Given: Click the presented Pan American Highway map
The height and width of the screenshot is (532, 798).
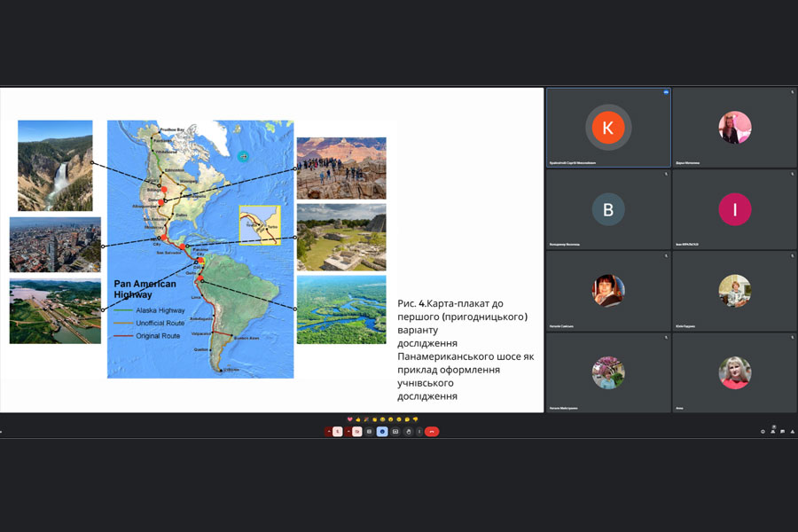Looking at the screenshot, I should [x=200, y=249].
